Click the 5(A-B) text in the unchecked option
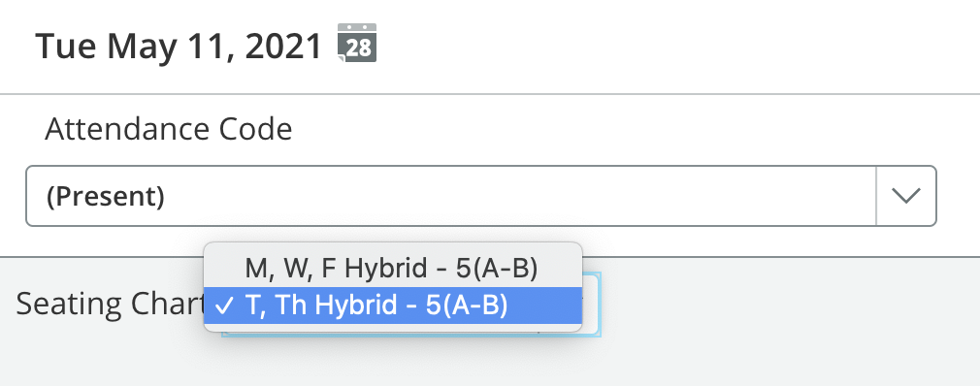Viewport: 980px width, 386px height. pyautogui.click(x=498, y=268)
